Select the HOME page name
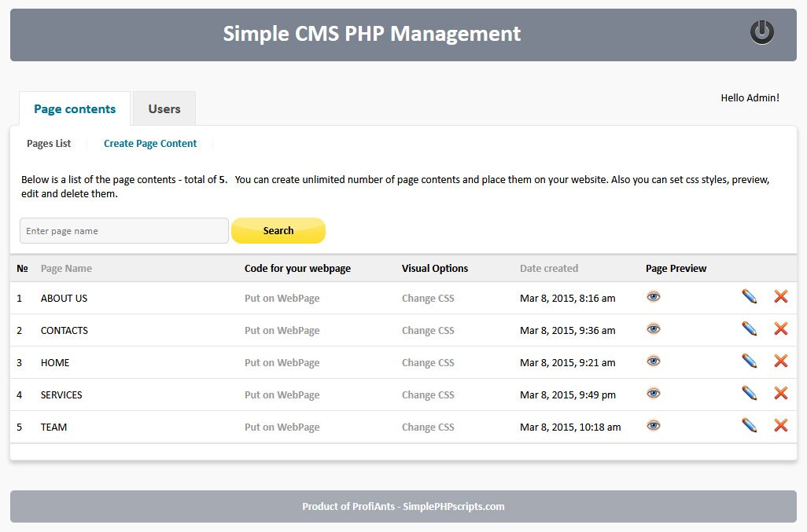807x532 pixels. [x=55, y=363]
